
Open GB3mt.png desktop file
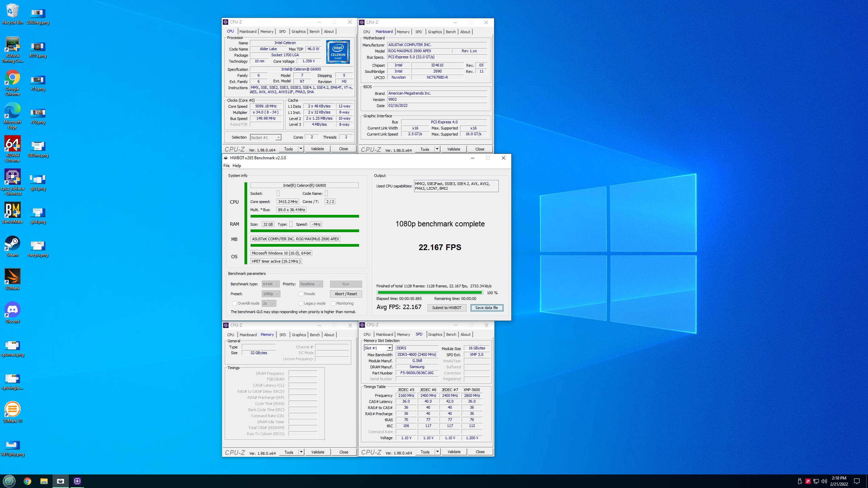38,149
